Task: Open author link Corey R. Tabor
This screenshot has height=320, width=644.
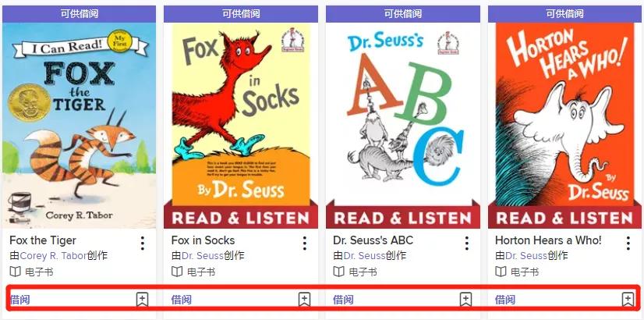Action: tap(53, 256)
